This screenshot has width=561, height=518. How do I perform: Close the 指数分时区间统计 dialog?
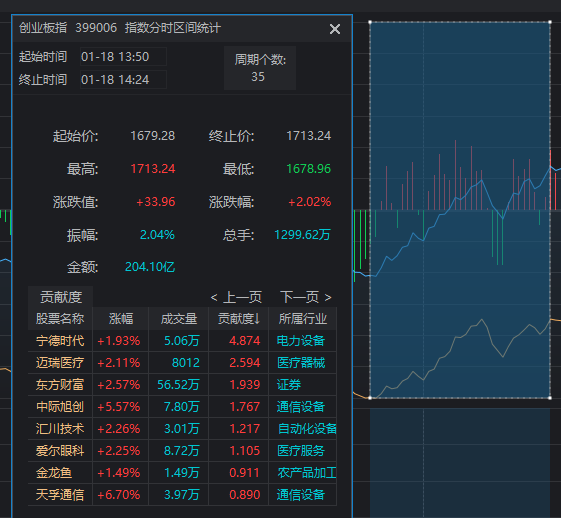335,29
